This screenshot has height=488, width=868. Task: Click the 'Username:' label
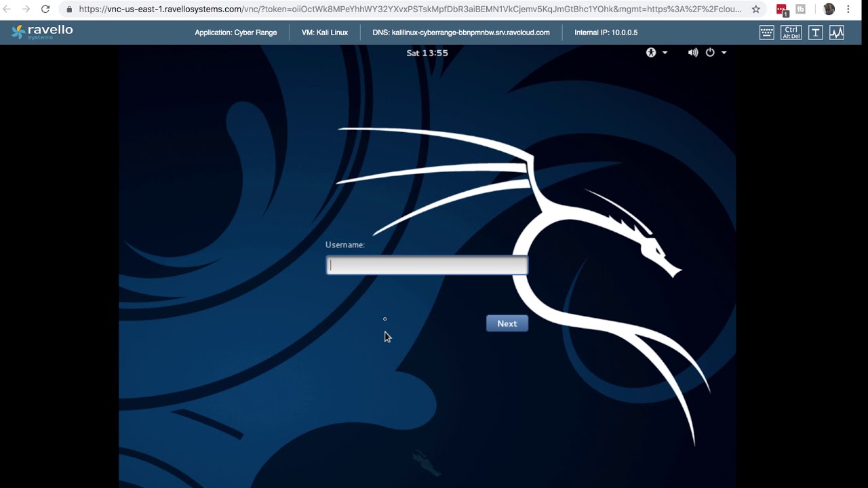click(345, 245)
